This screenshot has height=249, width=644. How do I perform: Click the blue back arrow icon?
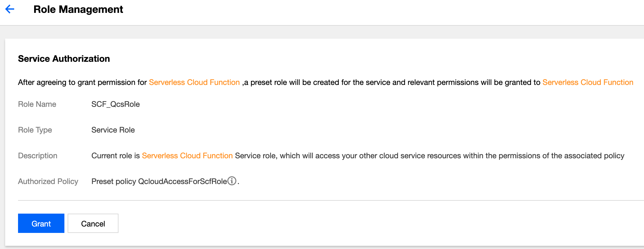pyautogui.click(x=10, y=9)
